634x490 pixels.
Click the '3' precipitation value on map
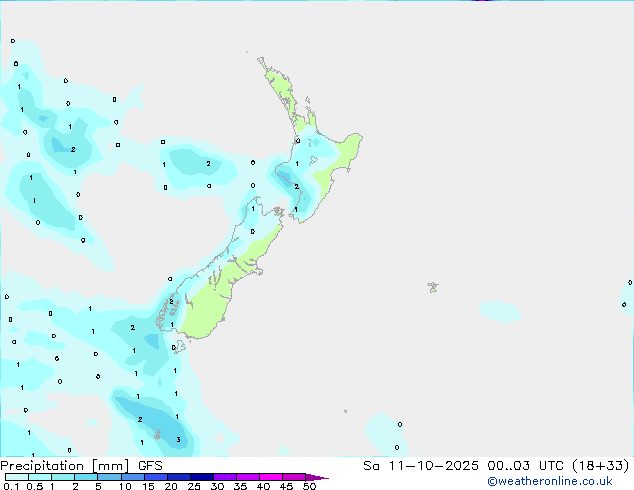coord(178,439)
